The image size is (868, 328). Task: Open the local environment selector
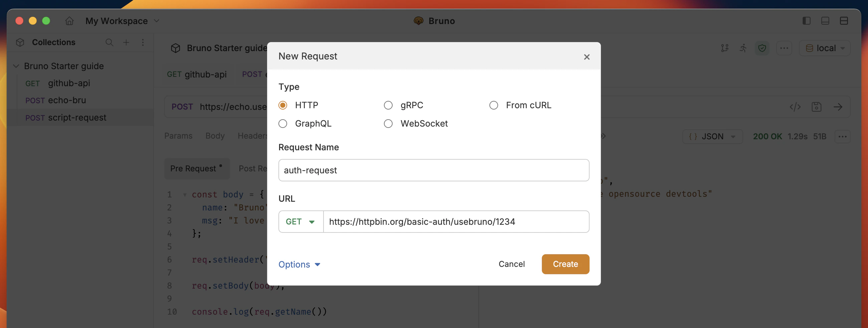(x=825, y=48)
